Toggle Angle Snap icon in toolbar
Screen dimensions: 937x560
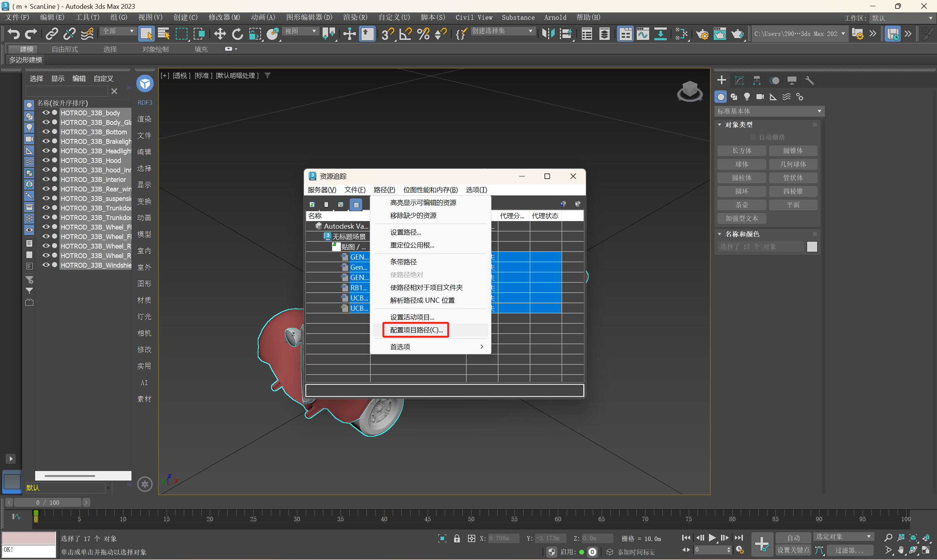(x=405, y=34)
